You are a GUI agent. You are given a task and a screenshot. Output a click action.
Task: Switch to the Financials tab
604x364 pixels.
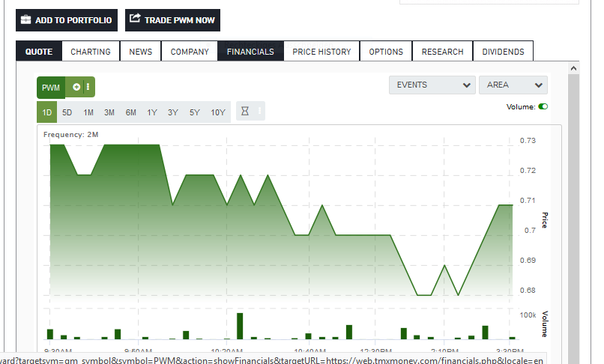(250, 52)
